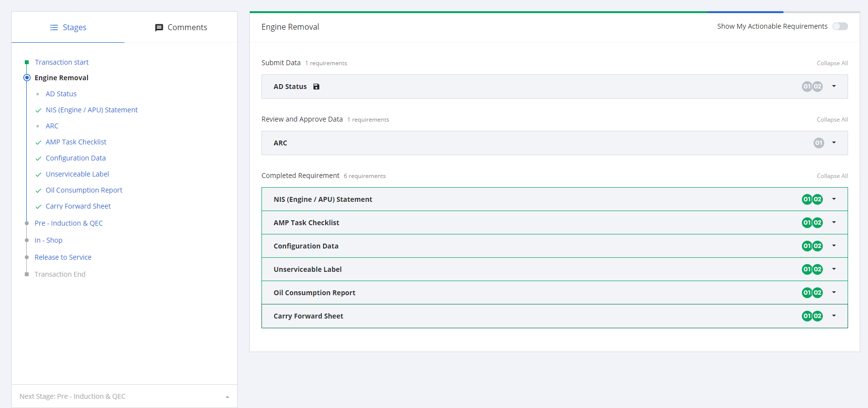The width and height of the screenshot is (868, 408).
Task: Switch to the Stages tab
Action: click(x=68, y=27)
